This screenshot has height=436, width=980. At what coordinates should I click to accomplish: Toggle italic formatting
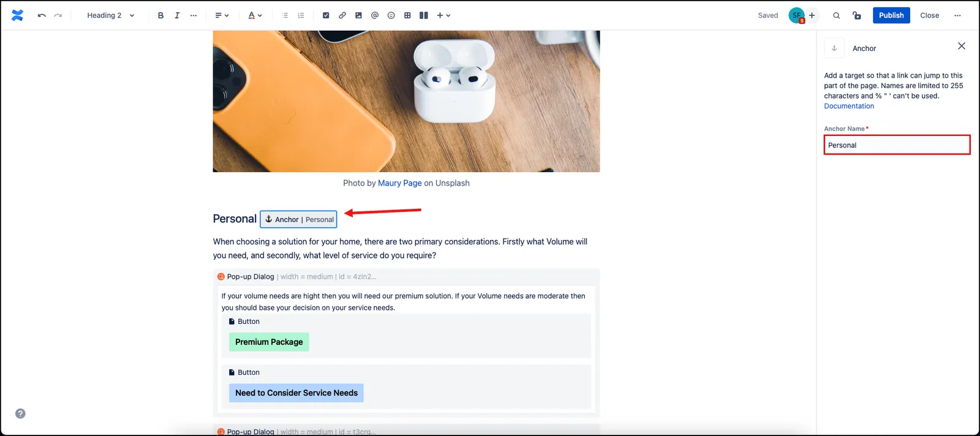(x=177, y=15)
